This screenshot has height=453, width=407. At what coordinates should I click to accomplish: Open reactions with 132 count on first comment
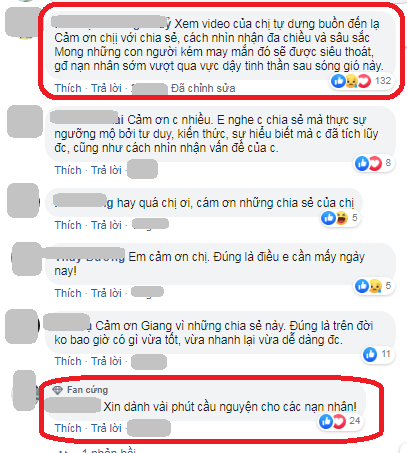tap(361, 81)
